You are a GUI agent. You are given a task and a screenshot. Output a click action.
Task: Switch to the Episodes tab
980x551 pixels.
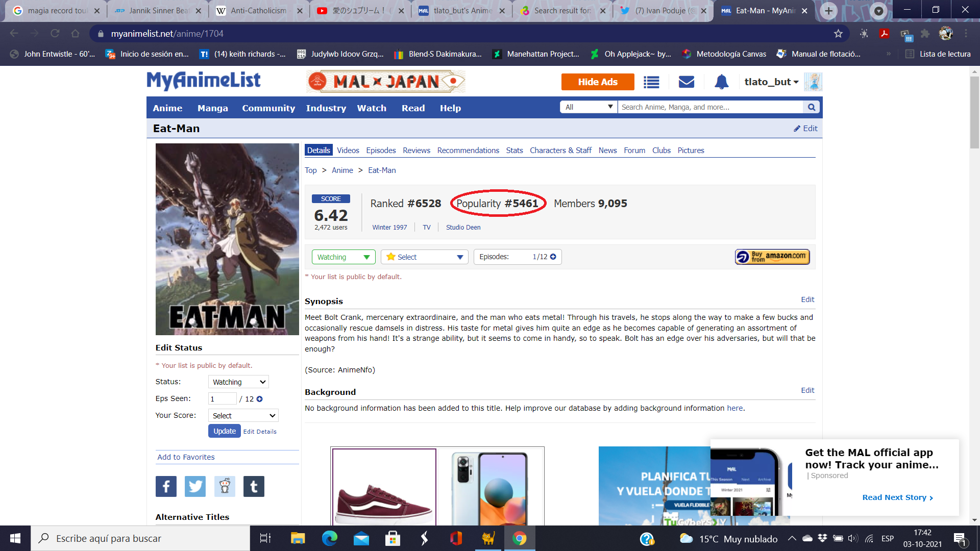coord(381,151)
